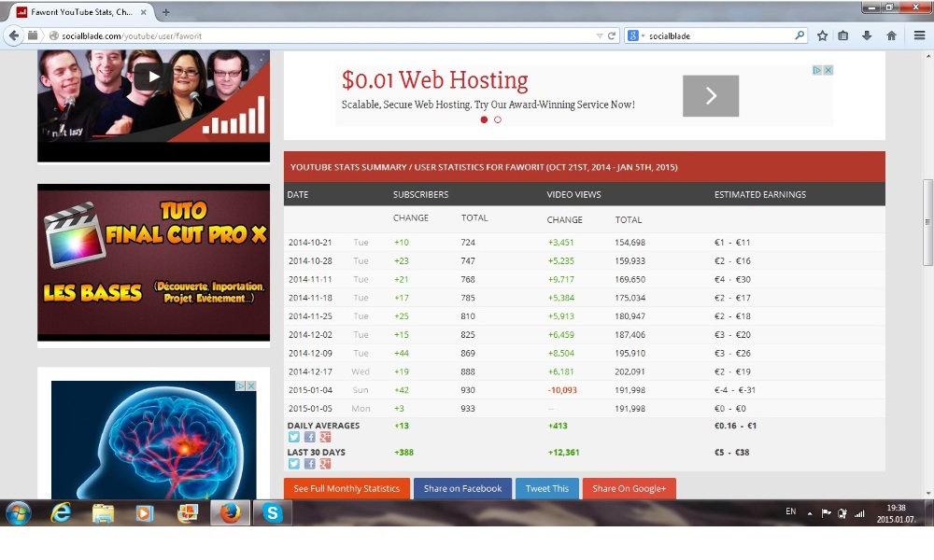
Task: Close the brain image ad
Action: tap(251, 385)
